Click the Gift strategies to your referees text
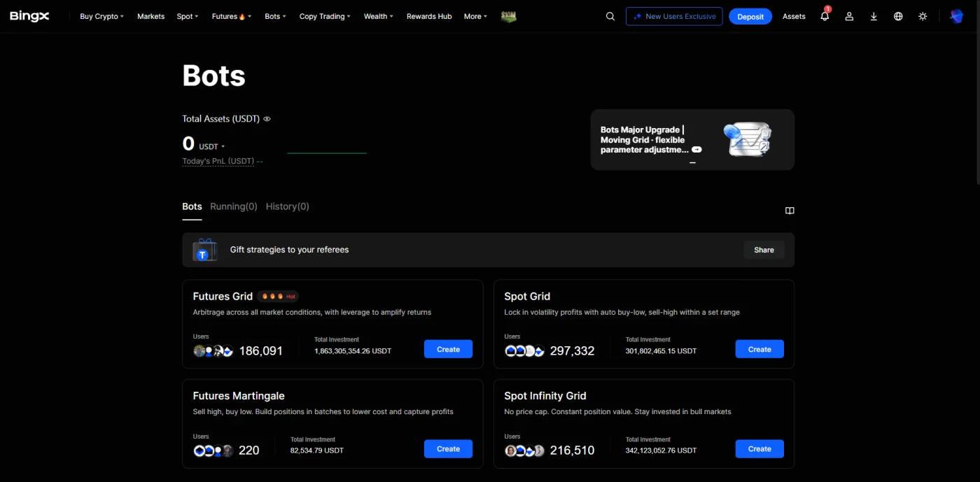The image size is (980, 482). 289,250
